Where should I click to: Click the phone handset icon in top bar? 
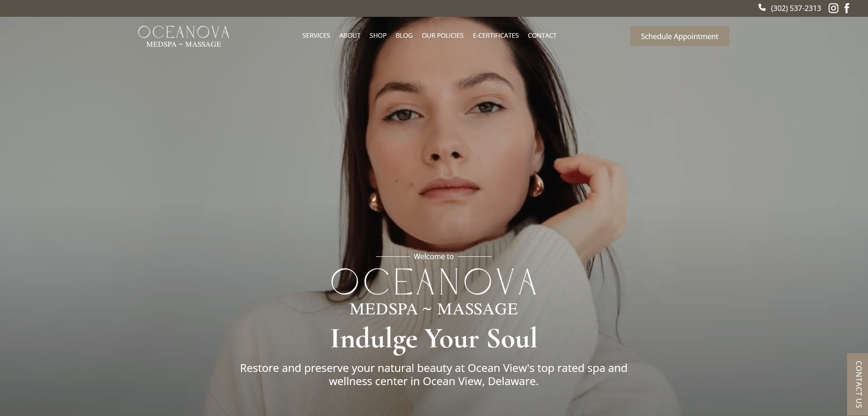(762, 8)
